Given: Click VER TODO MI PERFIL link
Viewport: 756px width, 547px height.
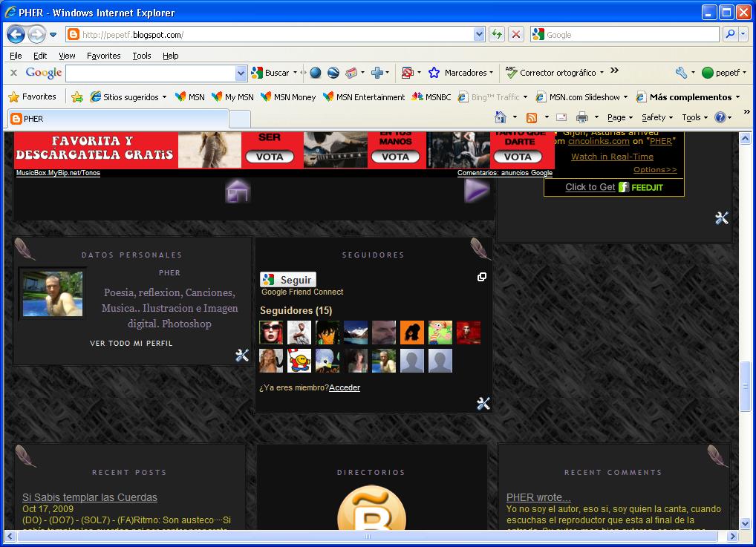Looking at the screenshot, I should [x=131, y=343].
